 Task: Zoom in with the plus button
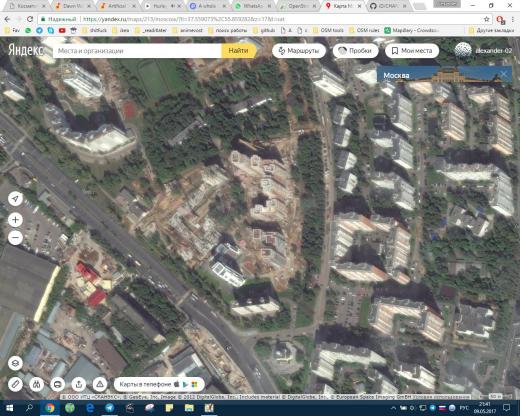pyautogui.click(x=15, y=220)
